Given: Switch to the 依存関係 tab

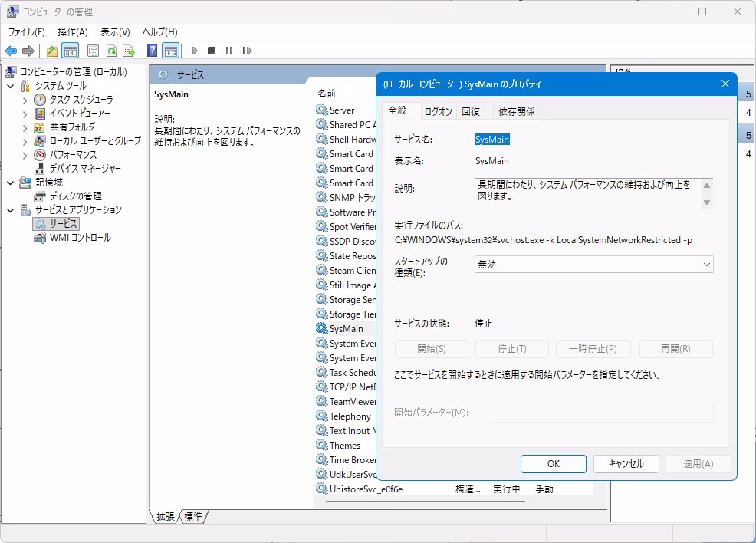Looking at the screenshot, I should click(517, 111).
